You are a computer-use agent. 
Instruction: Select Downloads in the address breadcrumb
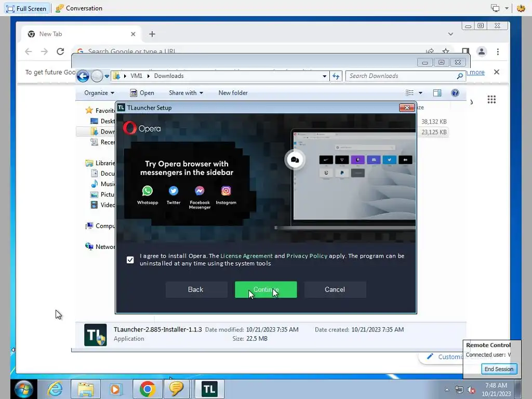(x=169, y=76)
